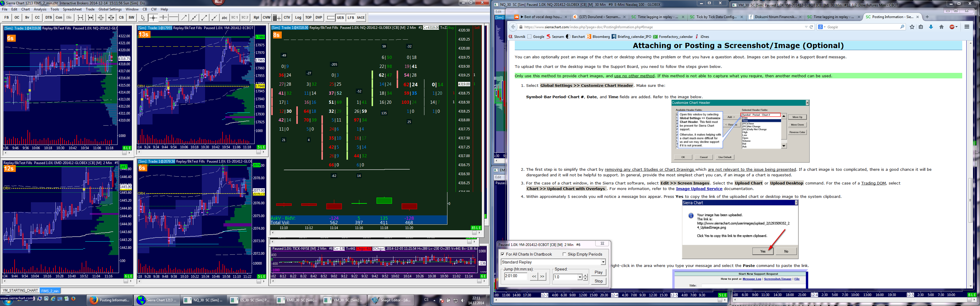The width and height of the screenshot is (980, 306).
Task: Open the URL history dropdown arrow
Action: 806,27
